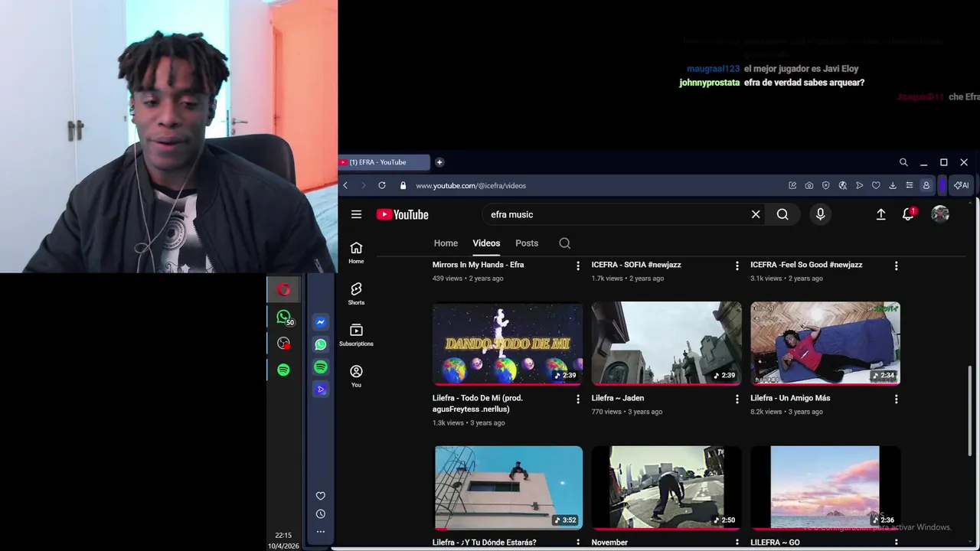
Task: Select the channel Videos tab
Action: click(x=486, y=243)
